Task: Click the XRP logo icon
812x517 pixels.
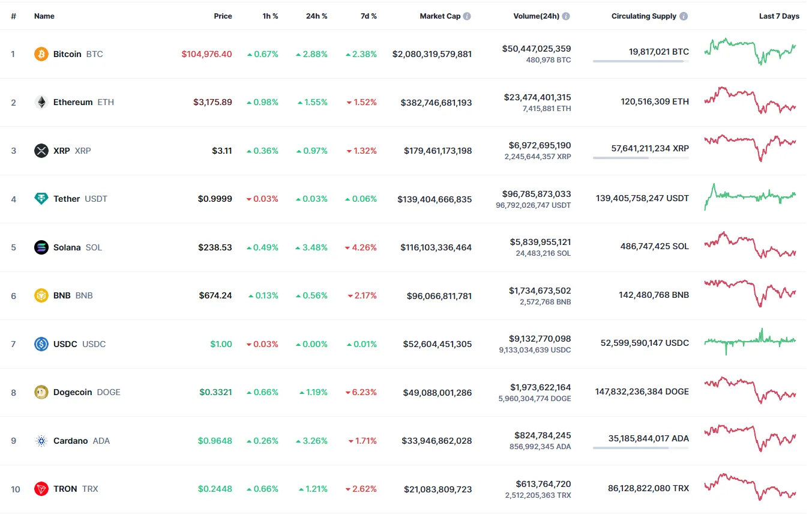Action: tap(41, 151)
